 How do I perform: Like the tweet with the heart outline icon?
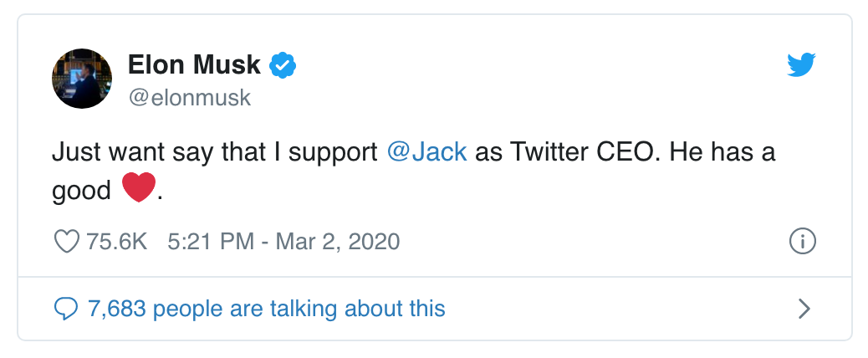(66, 242)
